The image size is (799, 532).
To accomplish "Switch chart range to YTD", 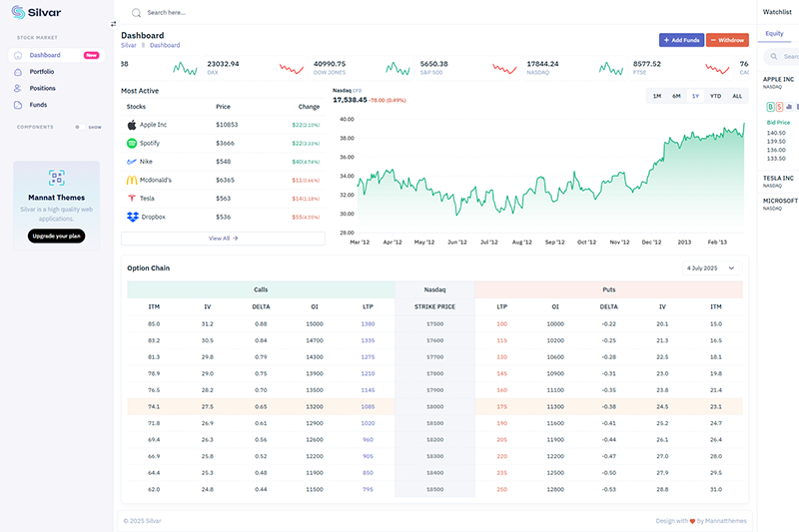I will point(715,96).
